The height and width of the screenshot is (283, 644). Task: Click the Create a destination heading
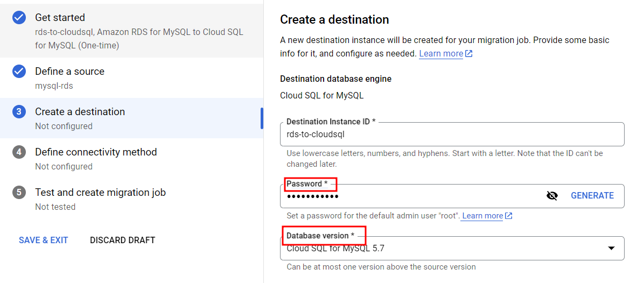tap(334, 19)
